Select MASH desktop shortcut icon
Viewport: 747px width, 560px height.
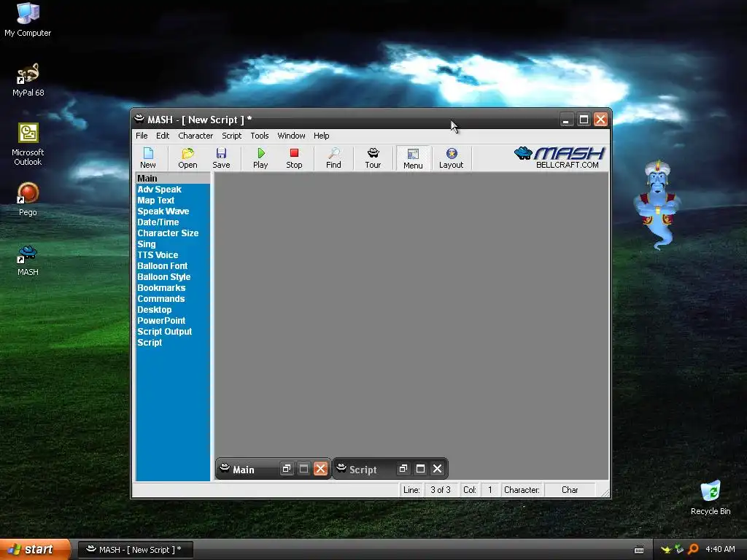click(28, 260)
